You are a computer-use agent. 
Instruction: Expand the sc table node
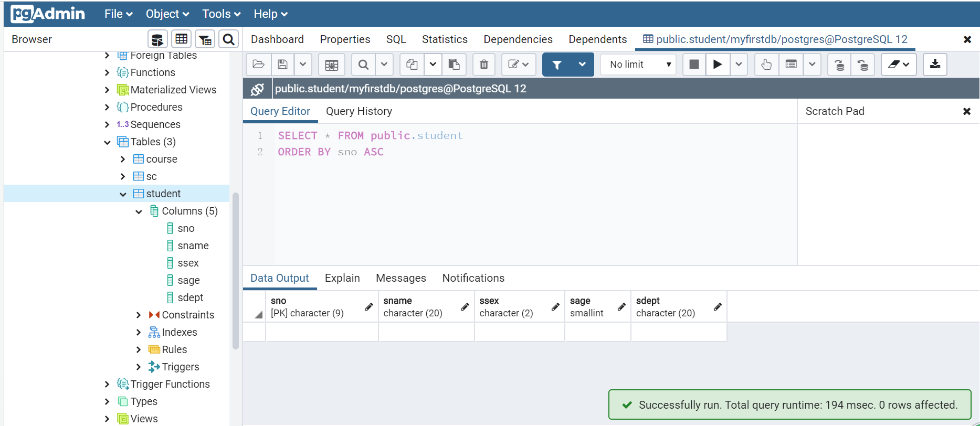tap(123, 177)
